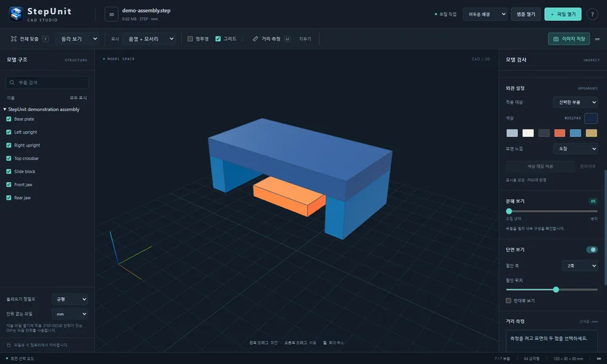607x364 pixels.
Task: Click the StepUnit logo icon
Action: (x=16, y=14)
